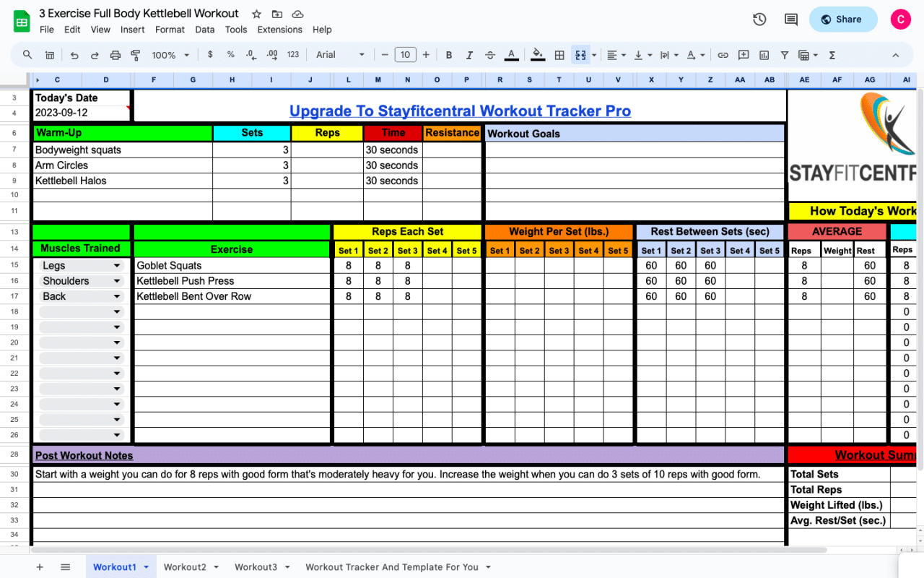
Task: Click the merge cells button
Action: click(x=580, y=55)
